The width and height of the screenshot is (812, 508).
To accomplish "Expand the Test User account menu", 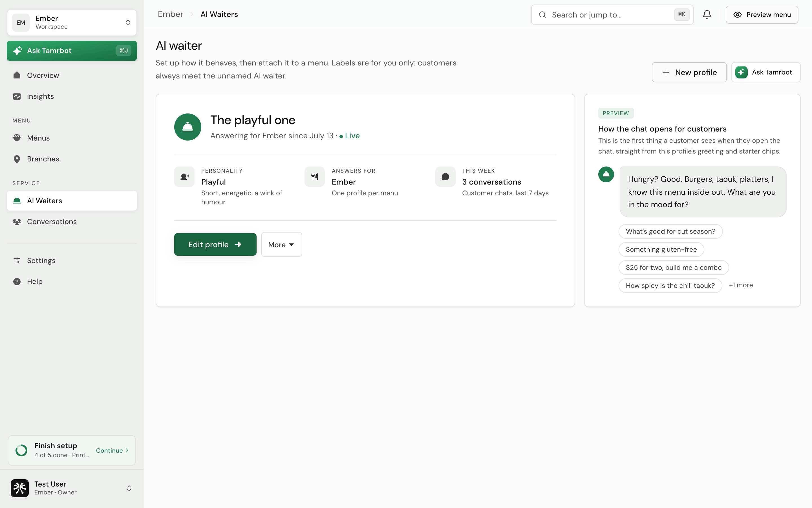I will (x=129, y=488).
